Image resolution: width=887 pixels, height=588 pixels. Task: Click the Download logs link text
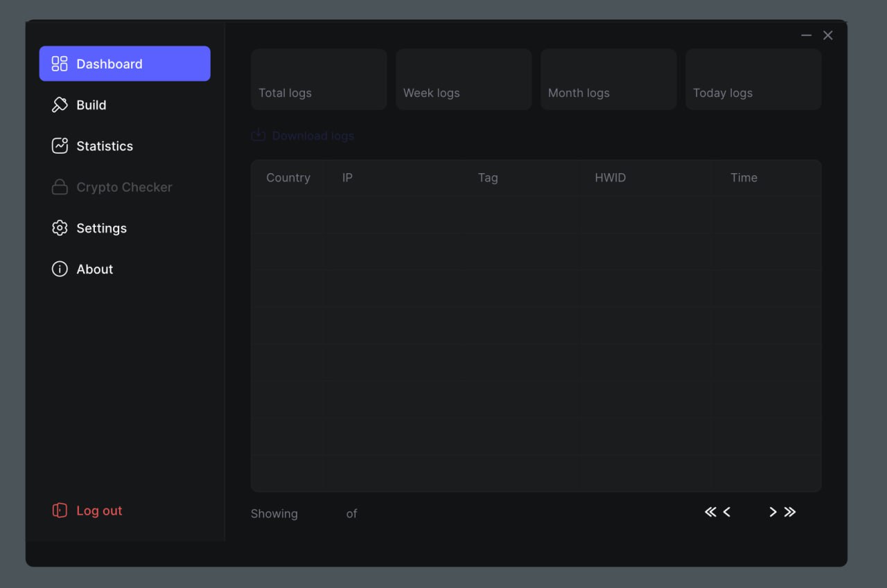313,136
